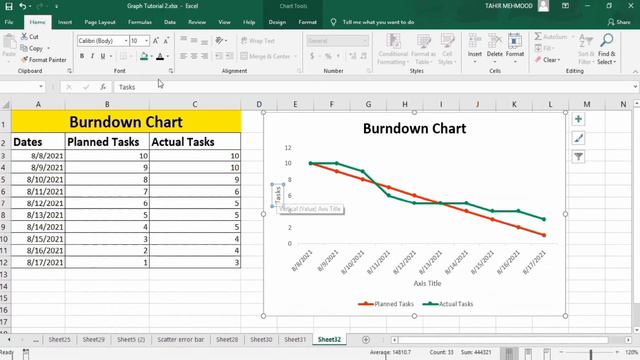This screenshot has height=360, width=640.
Task: Switch to the Page Layout tab
Action: point(100,22)
